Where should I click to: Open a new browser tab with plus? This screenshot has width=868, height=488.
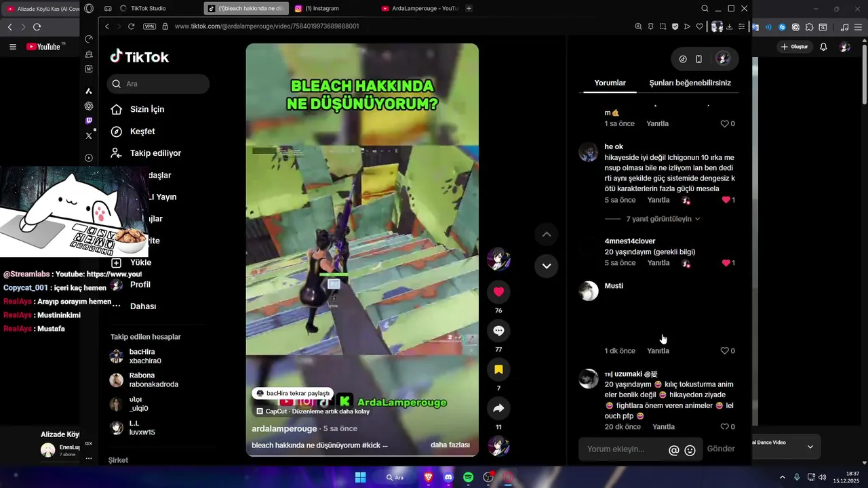pyautogui.click(x=469, y=8)
